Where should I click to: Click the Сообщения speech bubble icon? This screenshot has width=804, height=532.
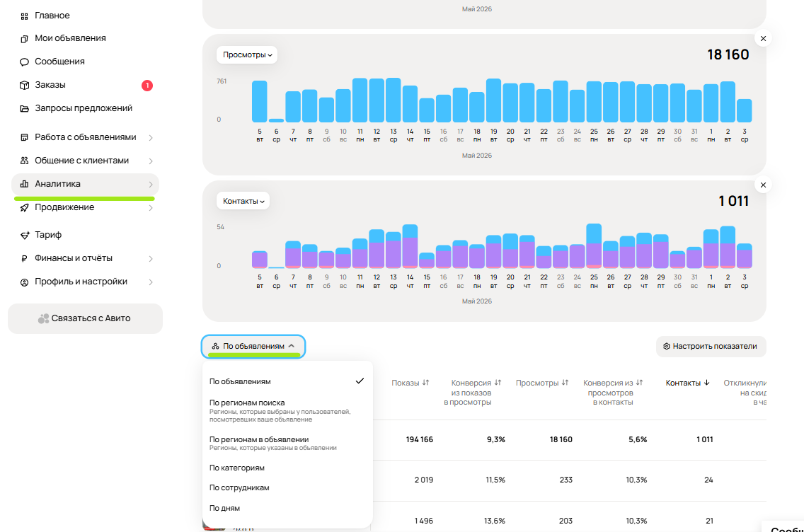pos(24,62)
